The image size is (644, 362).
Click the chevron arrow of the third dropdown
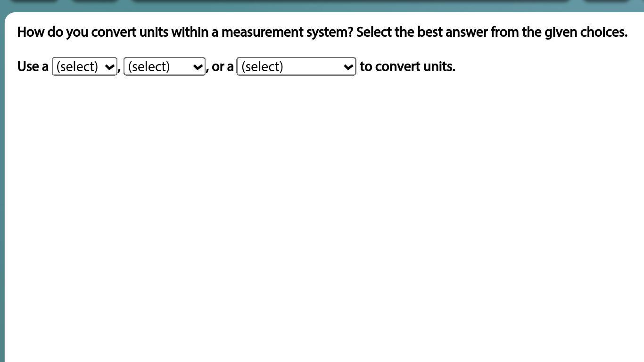coord(348,67)
